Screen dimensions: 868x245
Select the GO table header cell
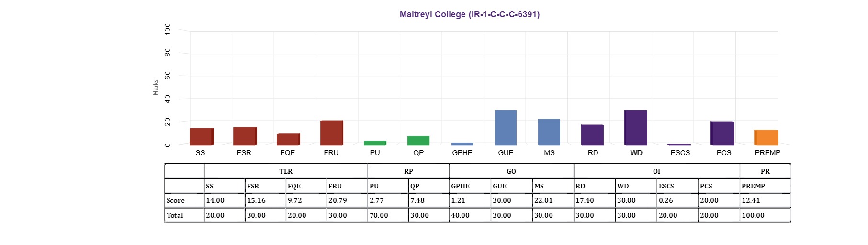point(511,171)
